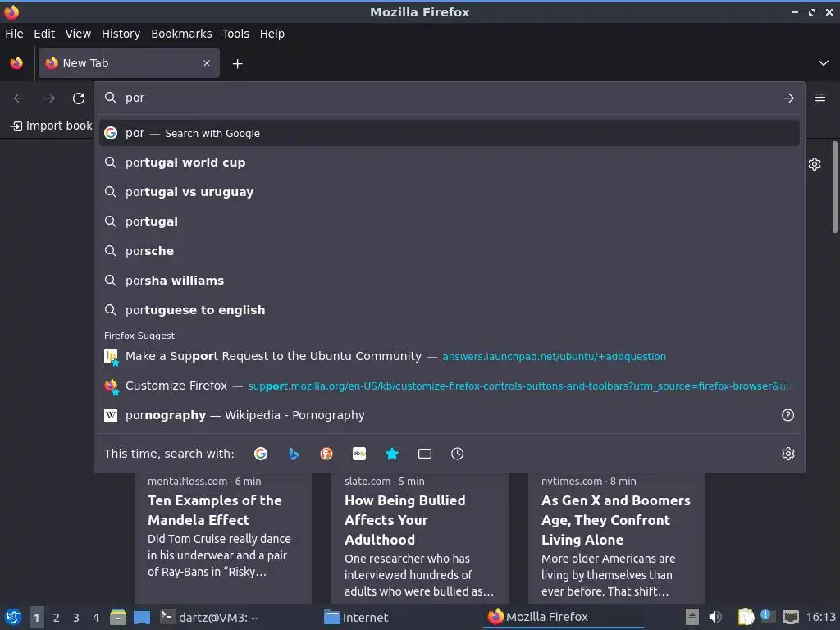Open the volume speaker tray icon
Viewport: 840px width, 630px height.
click(x=715, y=617)
